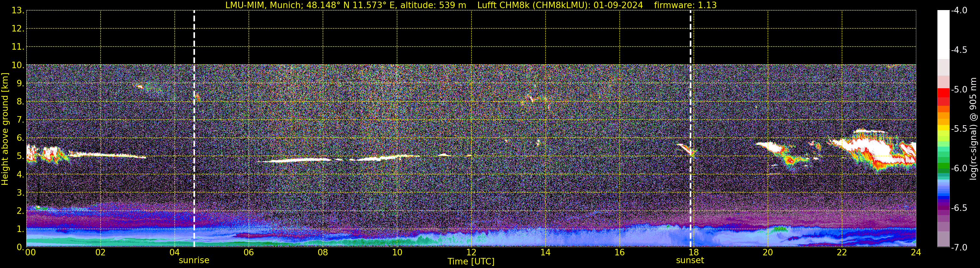Click the height axis tick "1."
Viewport: 980px width, 268px height.
point(20,229)
